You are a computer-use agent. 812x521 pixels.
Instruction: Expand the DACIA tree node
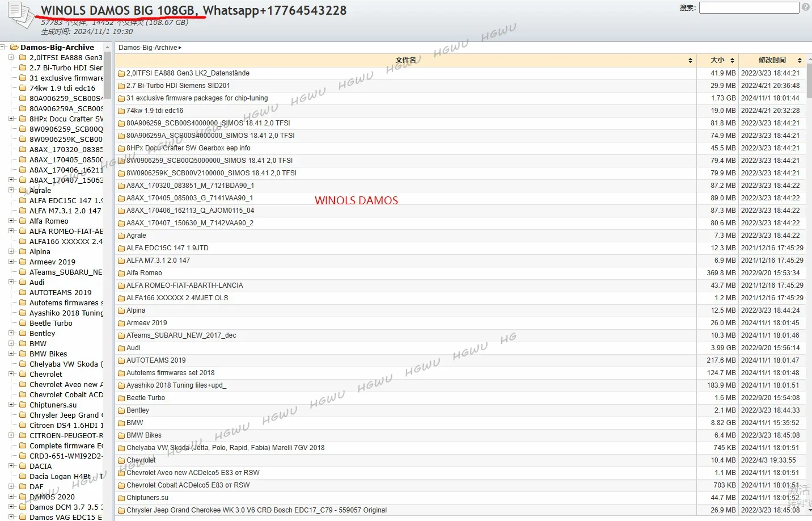click(x=11, y=465)
